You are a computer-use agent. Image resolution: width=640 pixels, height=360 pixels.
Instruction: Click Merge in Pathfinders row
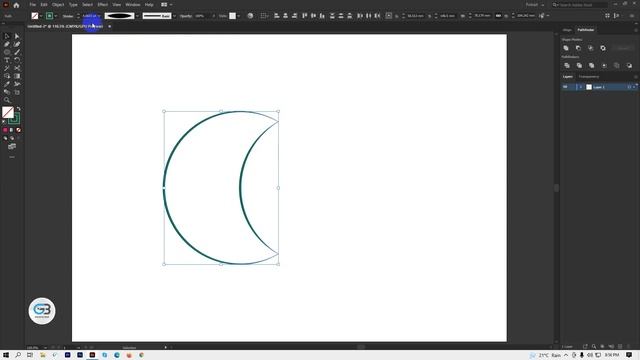(x=591, y=65)
